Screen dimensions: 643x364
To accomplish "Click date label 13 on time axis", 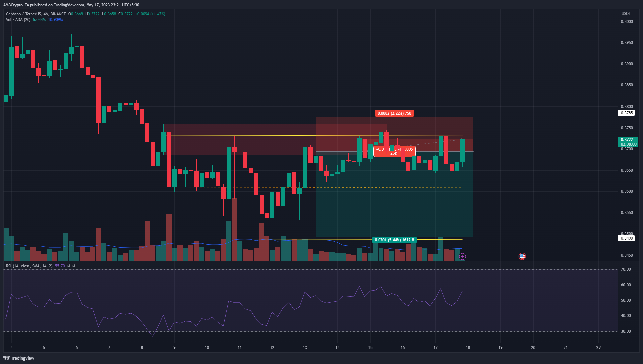I will [305, 348].
